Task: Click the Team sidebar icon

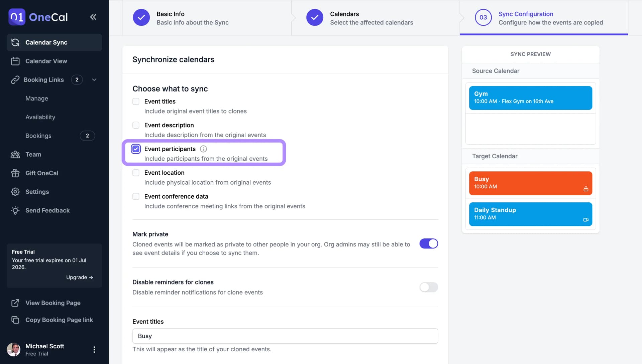Action: click(15, 154)
